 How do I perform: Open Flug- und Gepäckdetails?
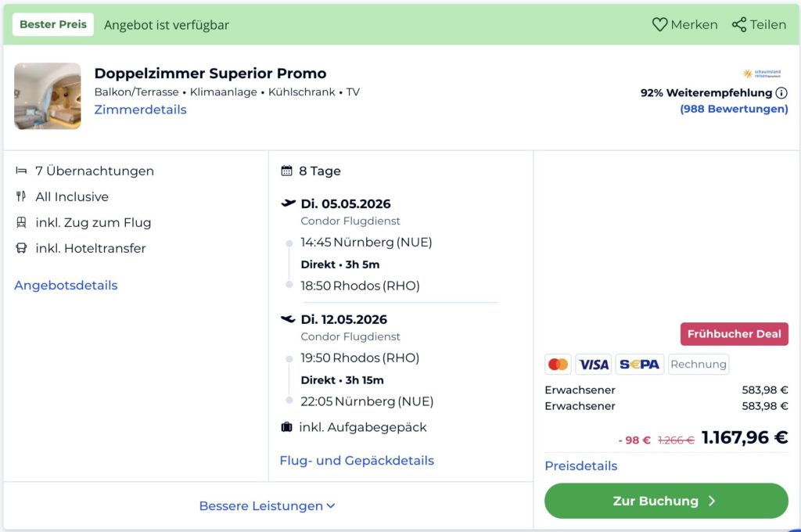point(357,460)
